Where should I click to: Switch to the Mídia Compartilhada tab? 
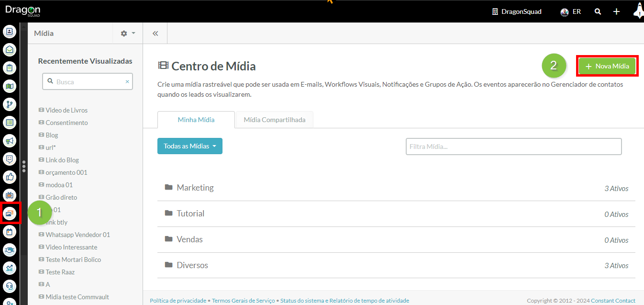[x=274, y=120]
